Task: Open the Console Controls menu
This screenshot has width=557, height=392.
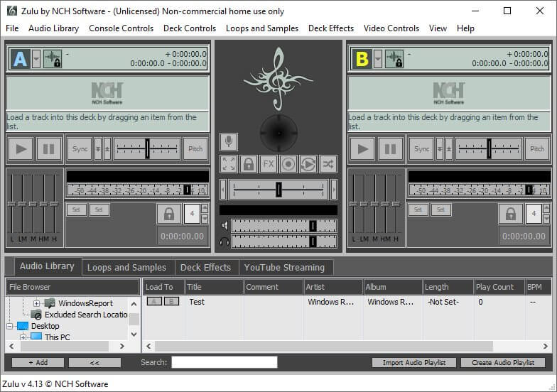Action: [x=121, y=28]
